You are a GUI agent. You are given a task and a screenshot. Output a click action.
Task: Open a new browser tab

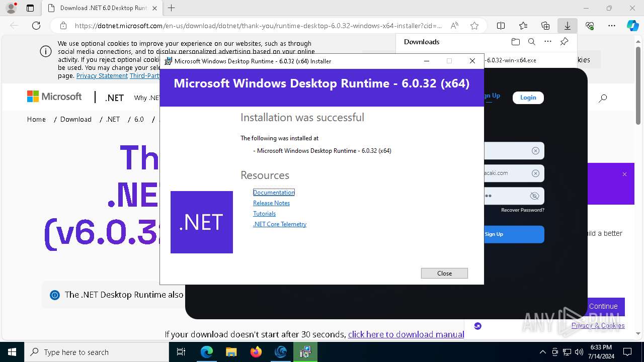(x=172, y=8)
